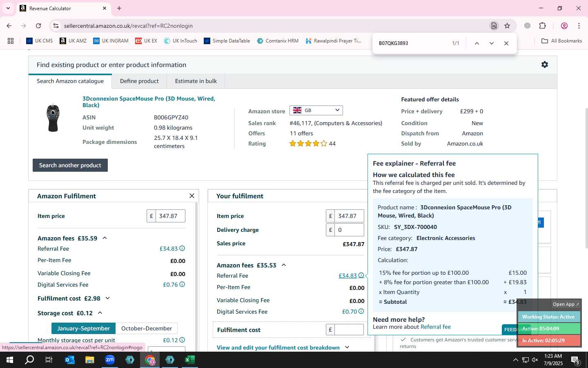Bookmark this page with the star icon
This screenshot has height=368, width=588.
(507, 26)
